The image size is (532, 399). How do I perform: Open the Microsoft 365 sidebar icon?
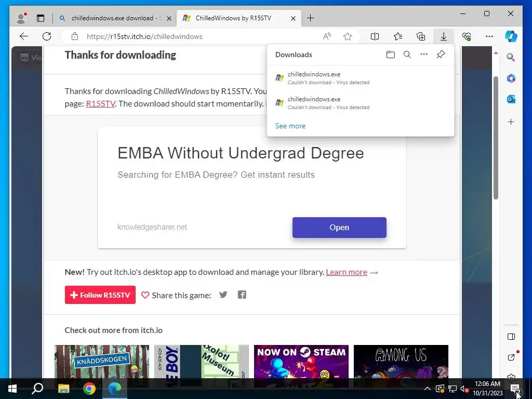click(511, 78)
